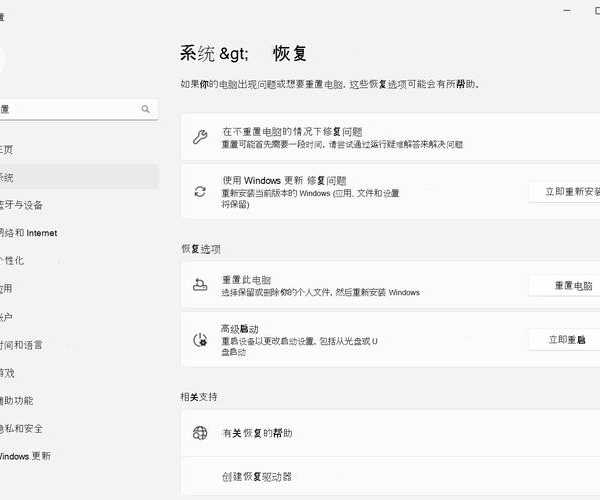Image resolution: width=600 pixels, height=500 pixels.
Task: Open 辅助功能 in the sidebar
Action: click(78, 401)
